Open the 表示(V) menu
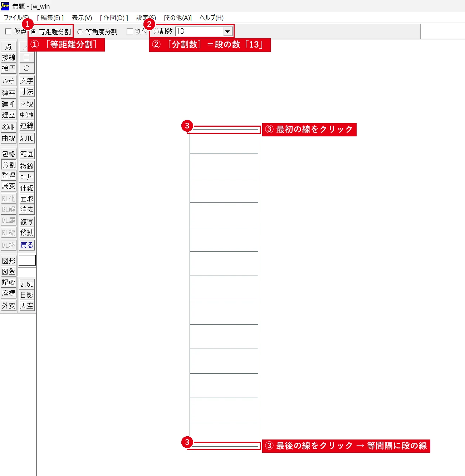The width and height of the screenshot is (465, 476). (82, 18)
